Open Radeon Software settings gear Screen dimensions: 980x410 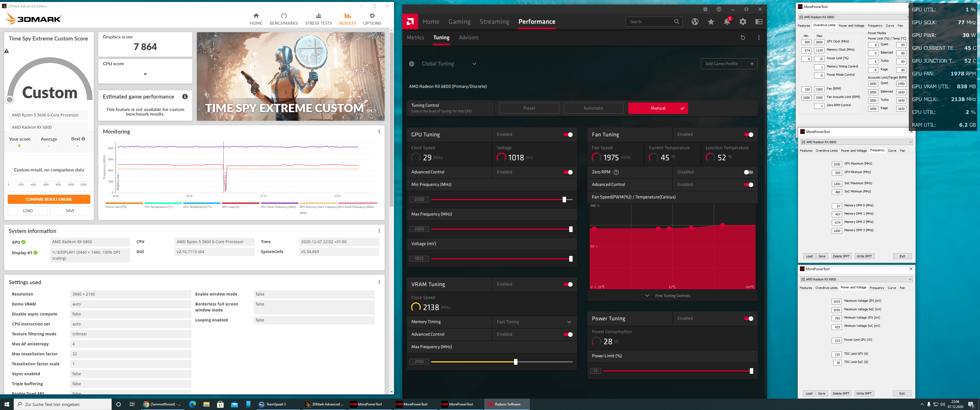(x=743, y=22)
